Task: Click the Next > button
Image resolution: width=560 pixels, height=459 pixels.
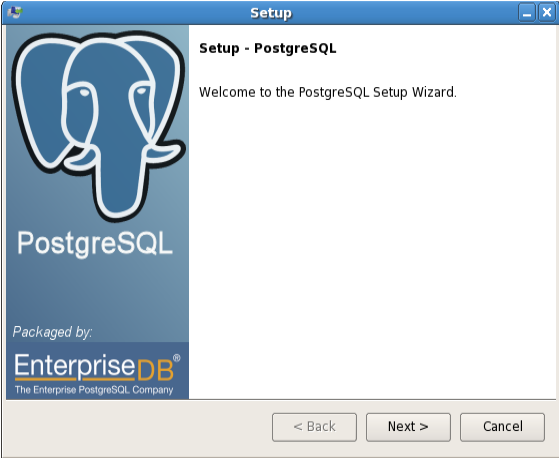Action: pyautogui.click(x=408, y=427)
